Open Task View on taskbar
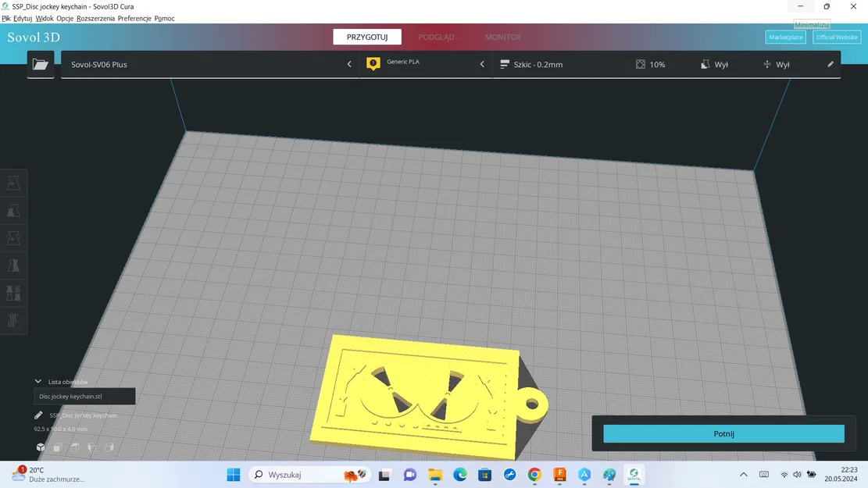 pyautogui.click(x=384, y=475)
